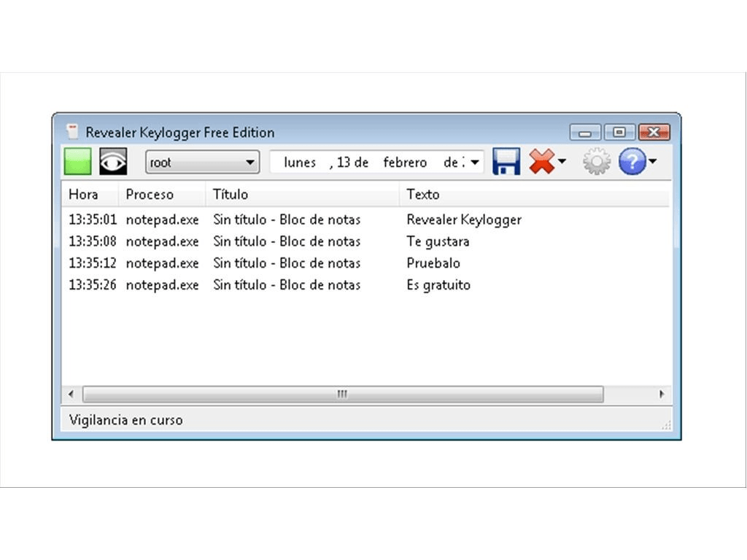This screenshot has width=747, height=560.
Task: Select the blue floppy disk save icon
Action: 506,162
